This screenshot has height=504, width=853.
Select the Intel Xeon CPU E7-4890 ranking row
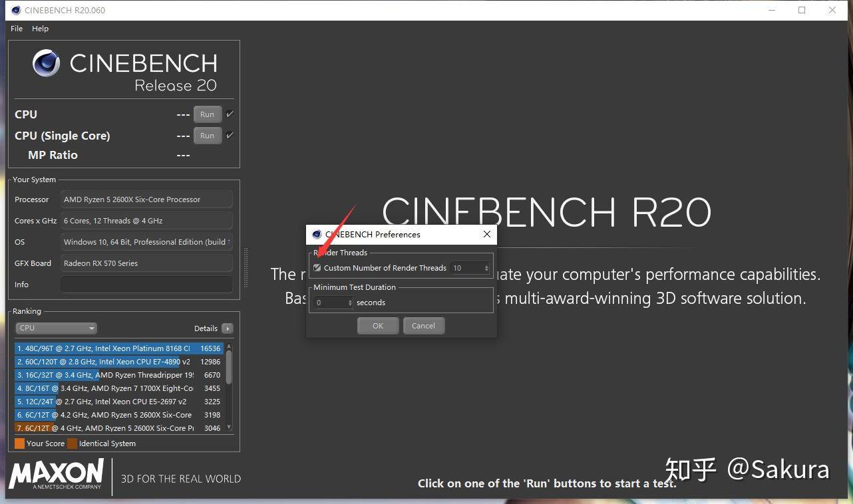pos(119,362)
